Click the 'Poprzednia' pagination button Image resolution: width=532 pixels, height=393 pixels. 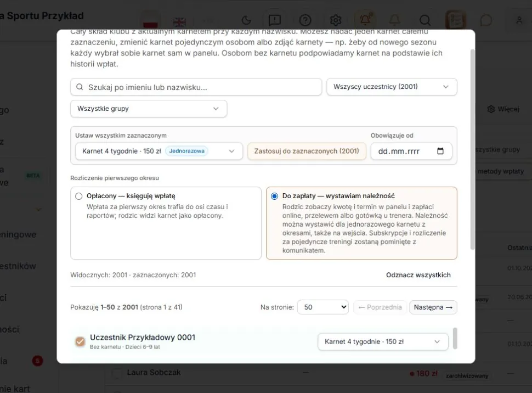[x=380, y=307]
